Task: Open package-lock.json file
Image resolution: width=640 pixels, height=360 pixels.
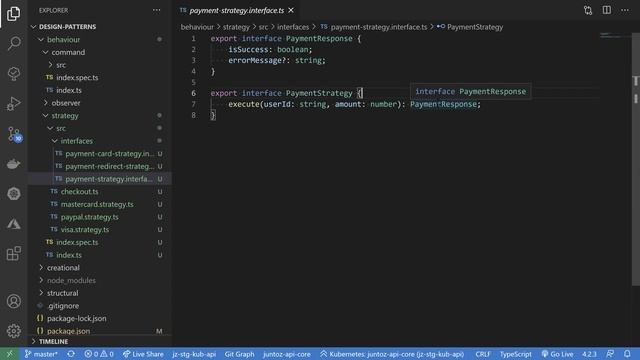Action: (x=76, y=318)
